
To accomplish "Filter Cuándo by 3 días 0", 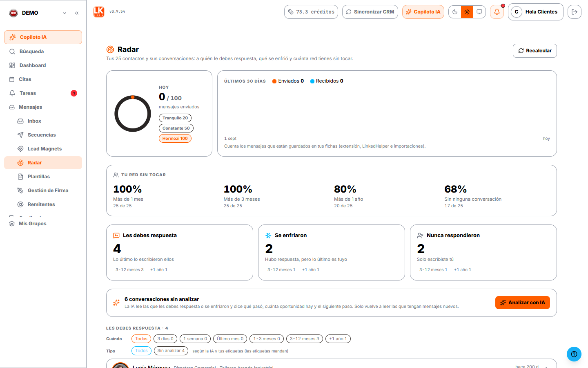I will 165,339.
